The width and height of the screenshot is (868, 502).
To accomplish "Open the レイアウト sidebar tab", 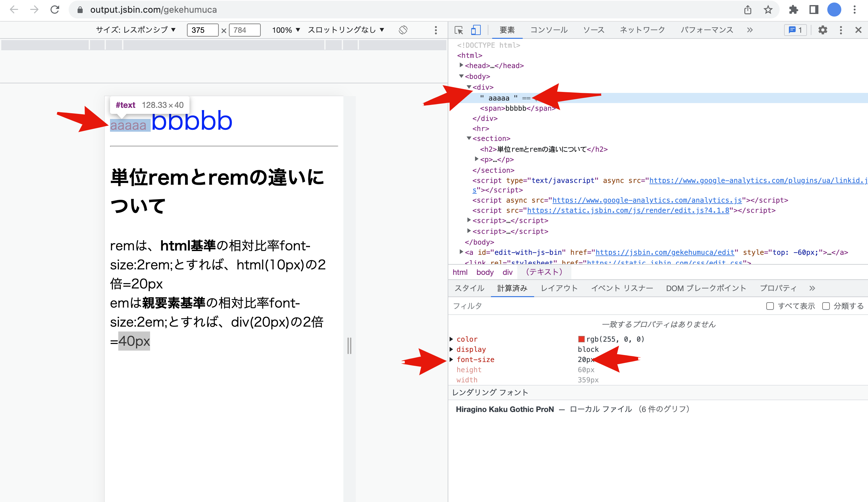I will click(559, 288).
